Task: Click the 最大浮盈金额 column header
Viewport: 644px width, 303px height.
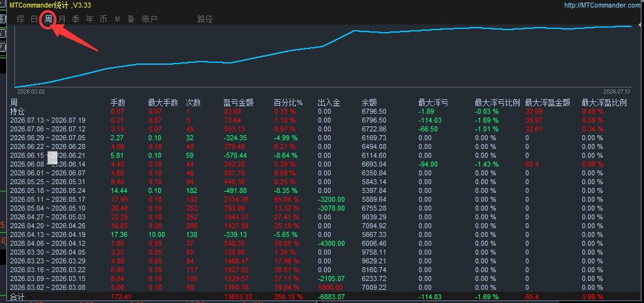Action: click(x=548, y=103)
